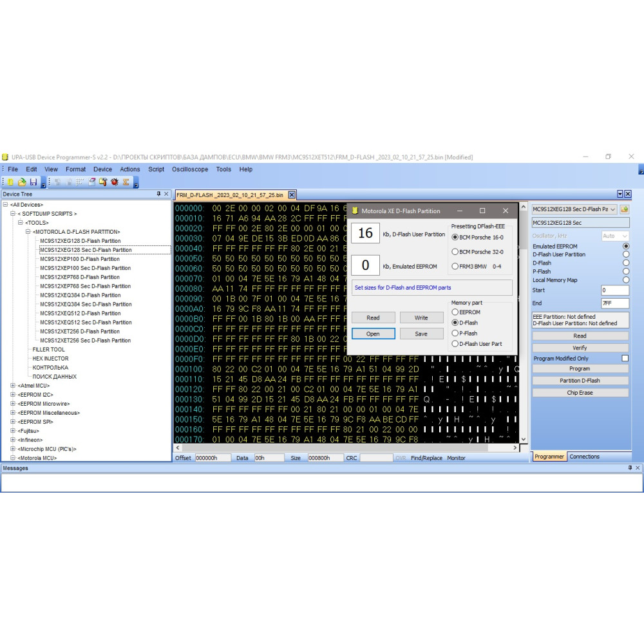Close the Device Tree panel
The image size is (644, 644).
(x=166, y=194)
